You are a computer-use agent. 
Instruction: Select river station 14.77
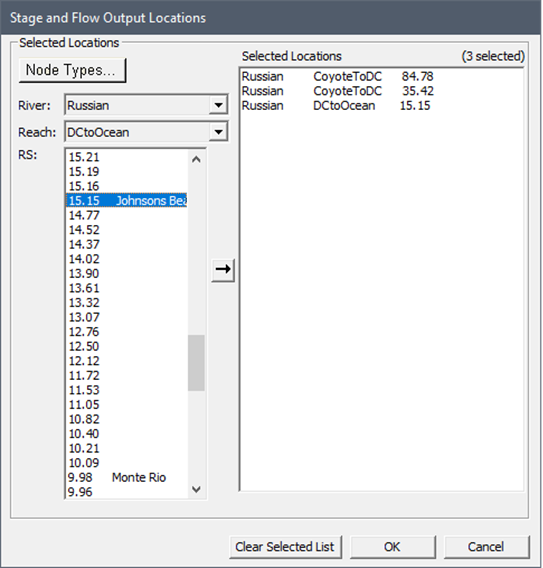[x=127, y=216]
